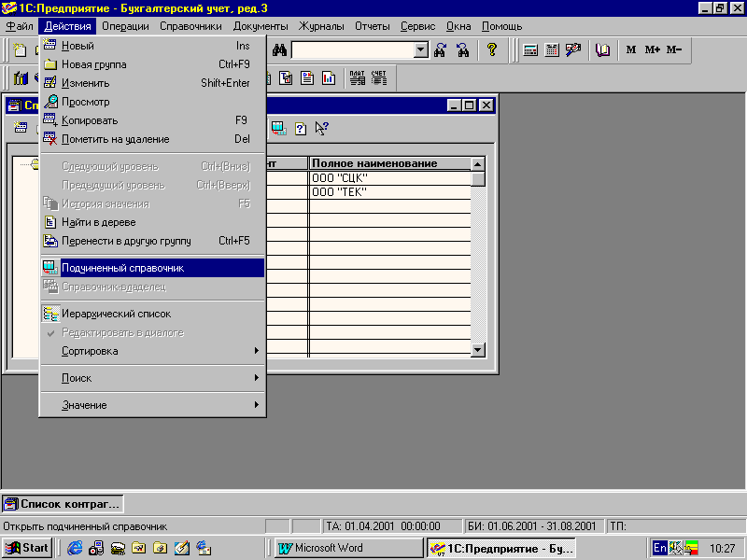Open the Сервис menu

click(x=417, y=26)
